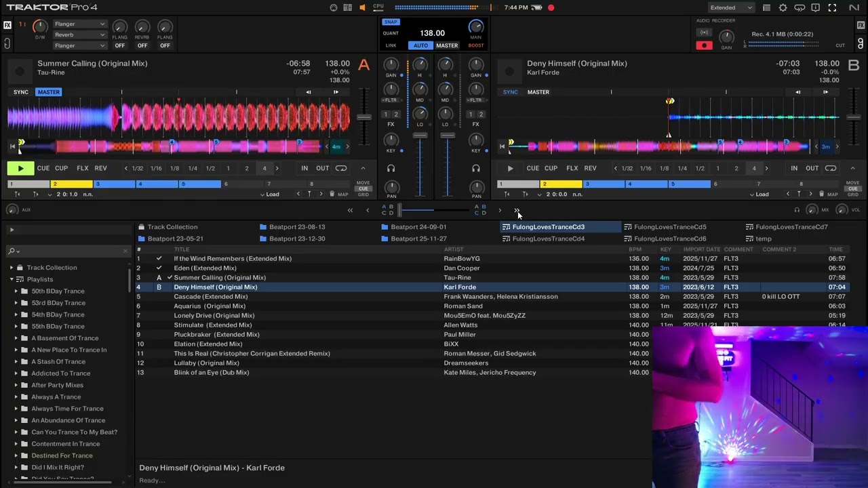868x488 pixels.
Task: Open the Reverb effect selector dropdown
Action: pos(79,35)
